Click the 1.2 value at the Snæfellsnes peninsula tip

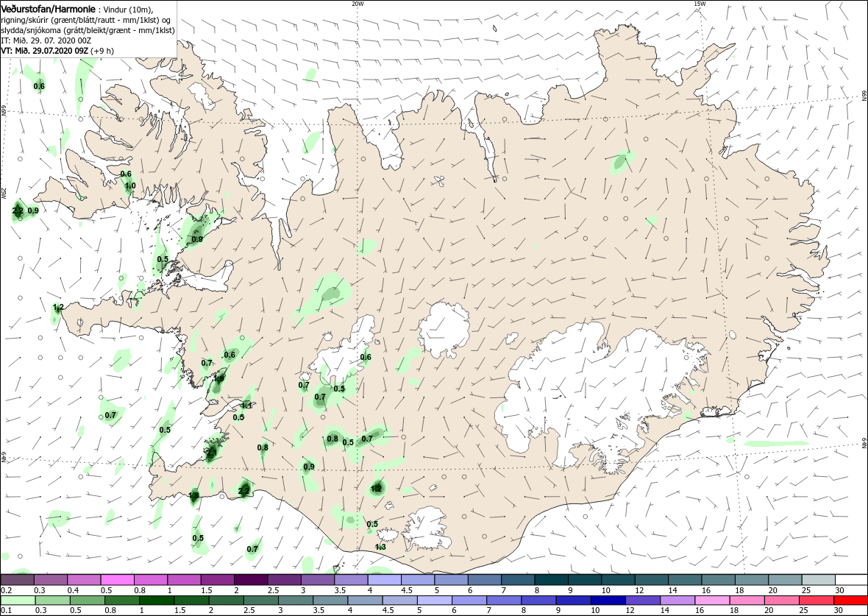tap(59, 307)
